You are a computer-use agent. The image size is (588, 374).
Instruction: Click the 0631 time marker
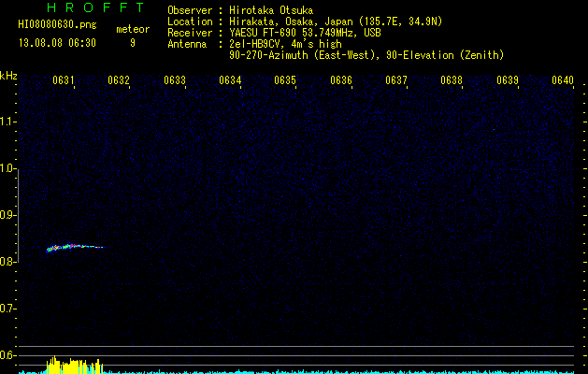point(64,80)
